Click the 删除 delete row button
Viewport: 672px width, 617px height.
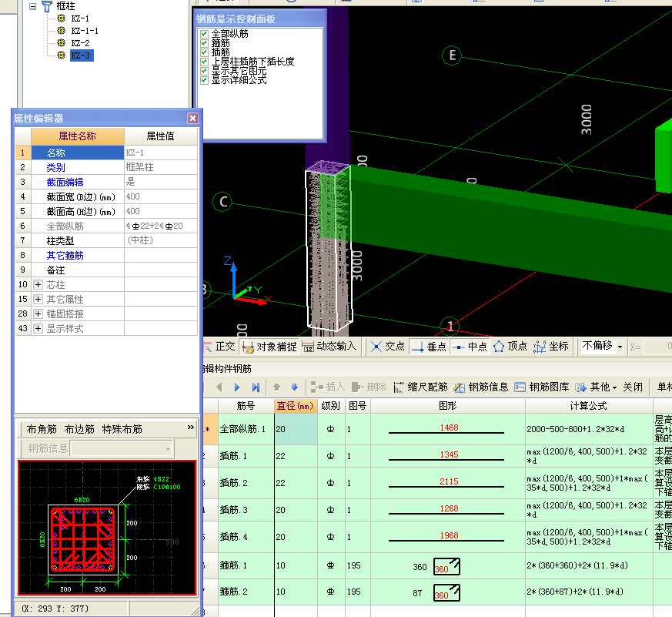pyautogui.click(x=369, y=387)
